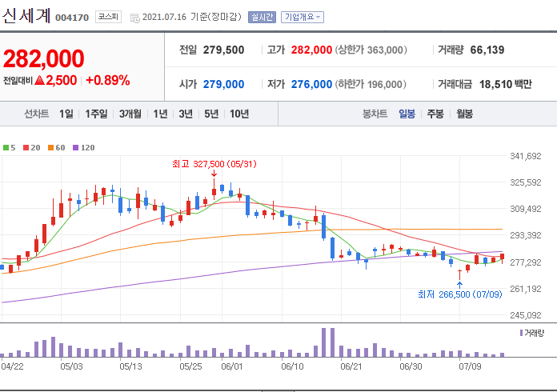Image resolution: width=557 pixels, height=392 pixels.
Task: Click the calendar icon beside the date
Action: [x=135, y=18]
